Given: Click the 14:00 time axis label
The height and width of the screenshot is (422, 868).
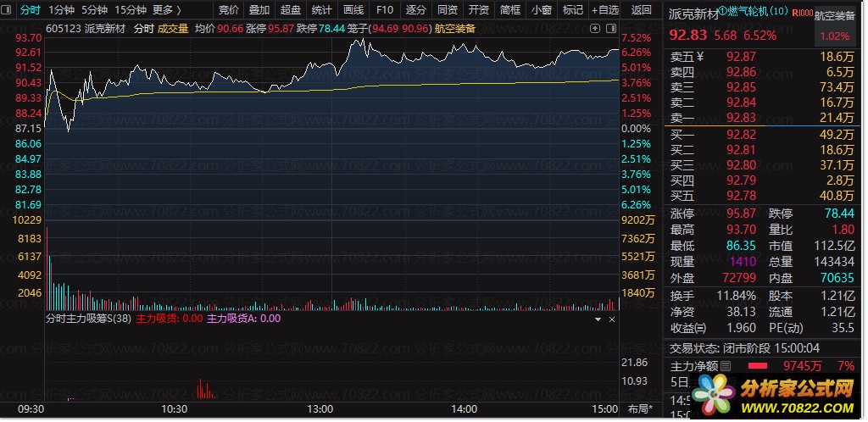Looking at the screenshot, I should coord(464,410).
